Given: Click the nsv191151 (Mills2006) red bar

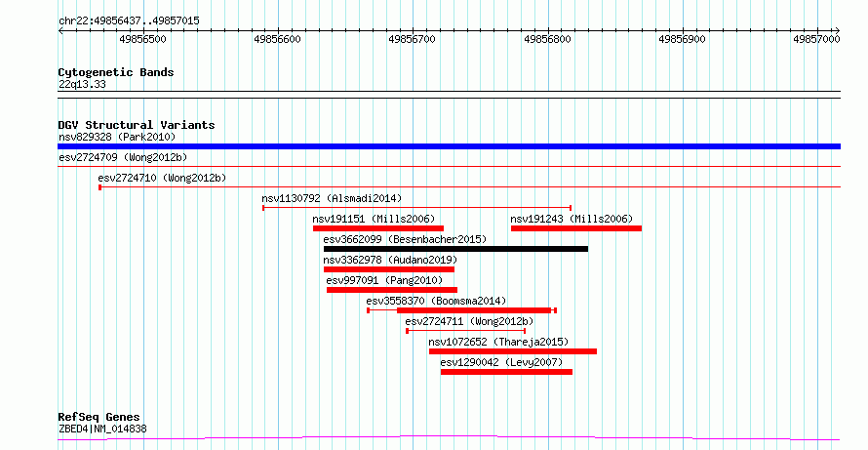Looking at the screenshot, I should (x=378, y=228).
